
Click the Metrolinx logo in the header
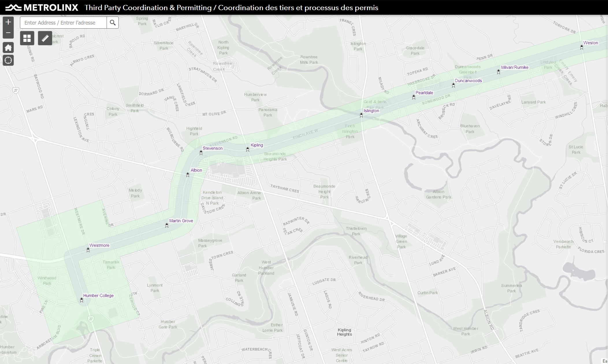(x=42, y=8)
